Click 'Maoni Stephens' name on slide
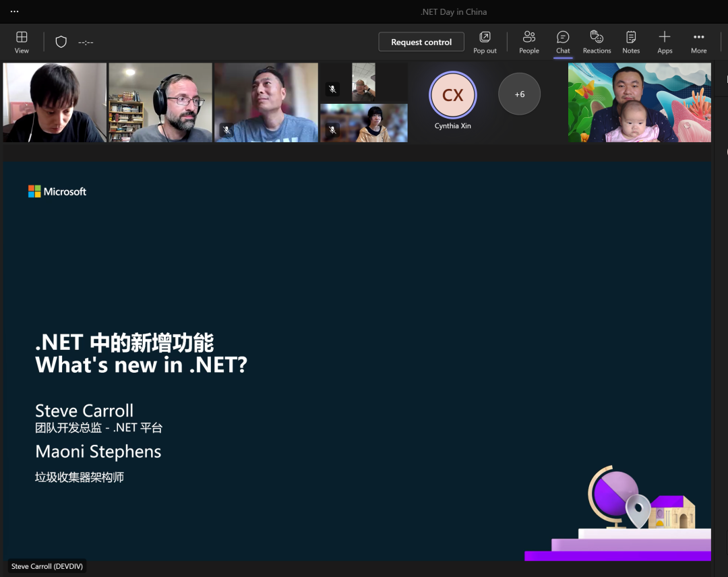 [98, 452]
